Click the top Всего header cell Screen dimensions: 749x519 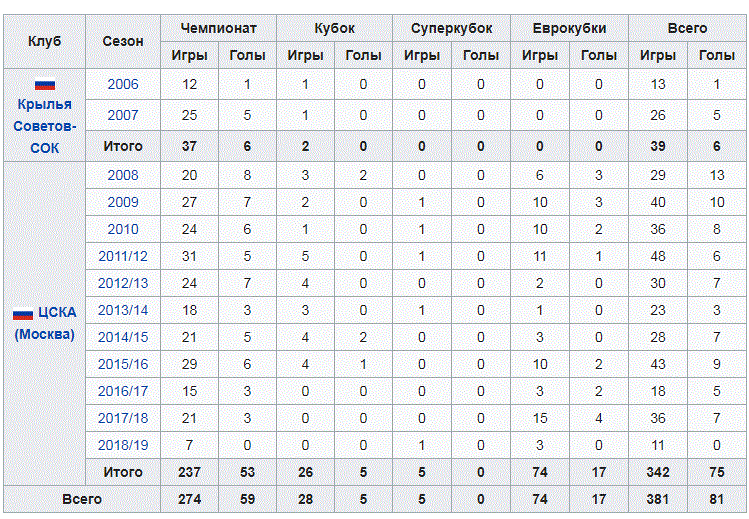tap(687, 28)
